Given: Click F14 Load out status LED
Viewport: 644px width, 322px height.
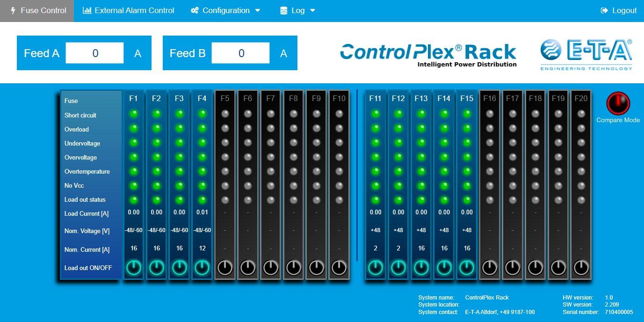Looking at the screenshot, I should [x=444, y=200].
